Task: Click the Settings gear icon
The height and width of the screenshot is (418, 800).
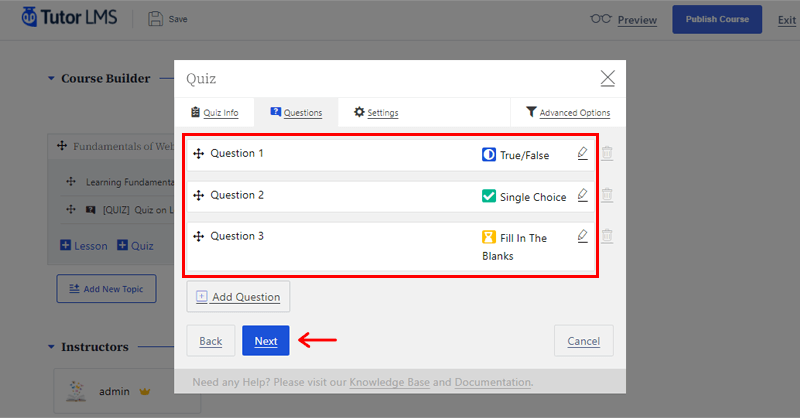Action: [359, 112]
